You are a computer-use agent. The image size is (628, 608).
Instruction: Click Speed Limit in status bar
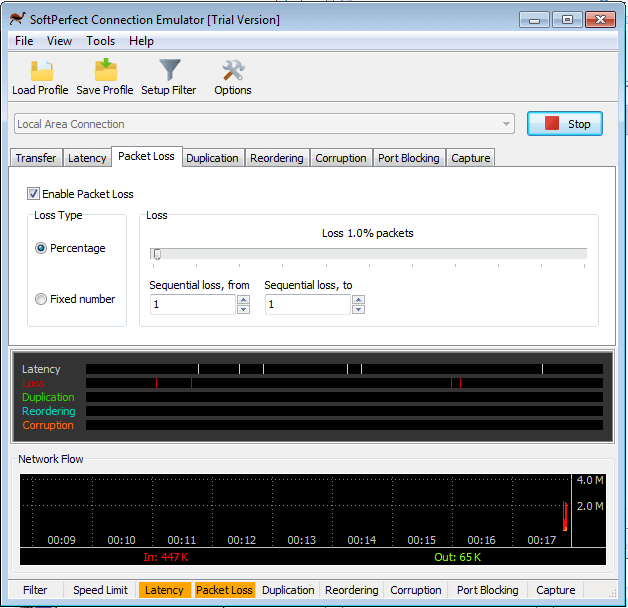(x=100, y=590)
